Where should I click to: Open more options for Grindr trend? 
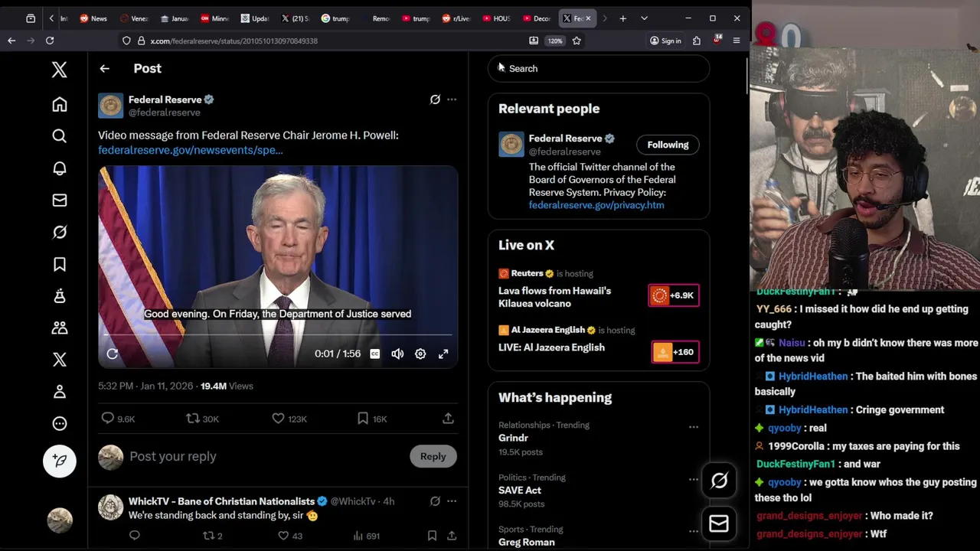pos(693,427)
